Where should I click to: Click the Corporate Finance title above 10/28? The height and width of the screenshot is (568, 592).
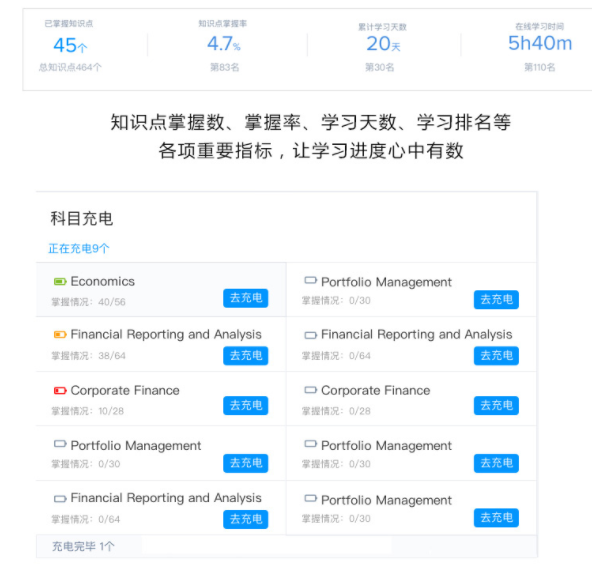pos(125,390)
